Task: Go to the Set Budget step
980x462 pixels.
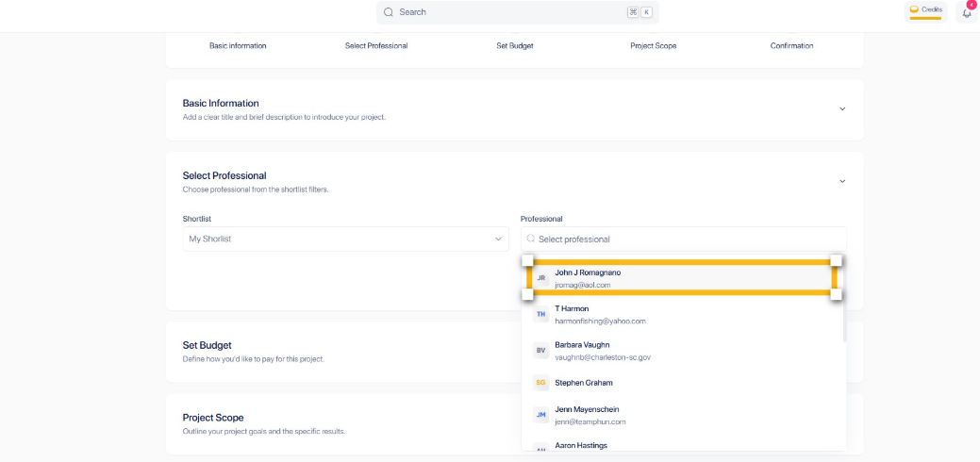Action: pyautogui.click(x=515, y=45)
